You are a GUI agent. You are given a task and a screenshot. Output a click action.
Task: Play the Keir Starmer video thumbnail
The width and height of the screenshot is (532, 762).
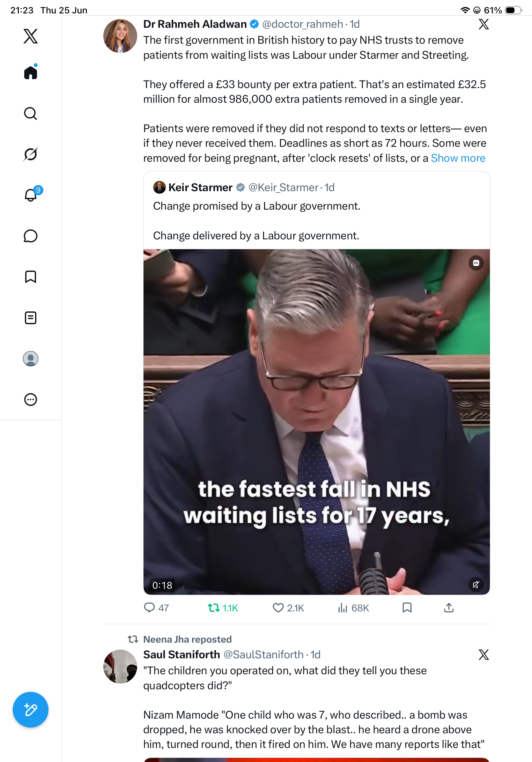(x=316, y=422)
